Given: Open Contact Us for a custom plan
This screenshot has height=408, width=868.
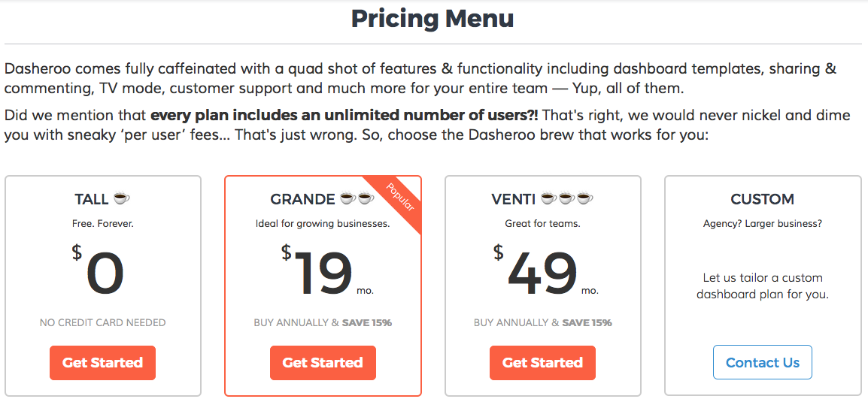Looking at the screenshot, I should [762, 362].
